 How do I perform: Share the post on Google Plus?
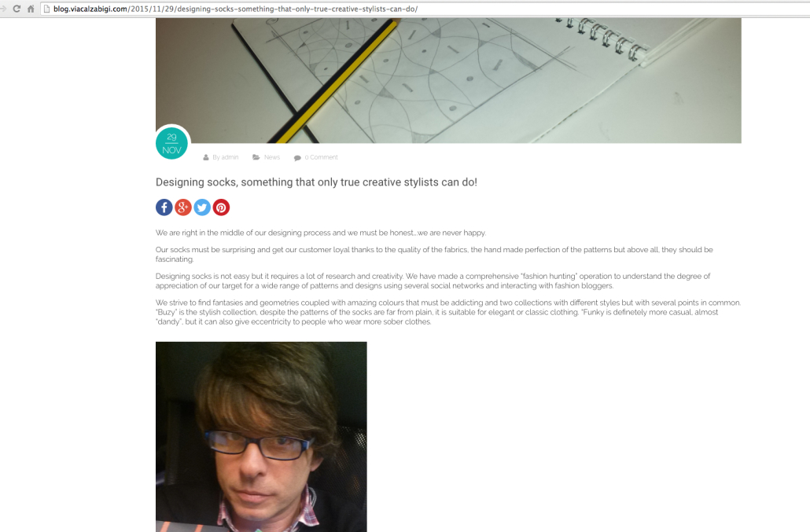(183, 207)
